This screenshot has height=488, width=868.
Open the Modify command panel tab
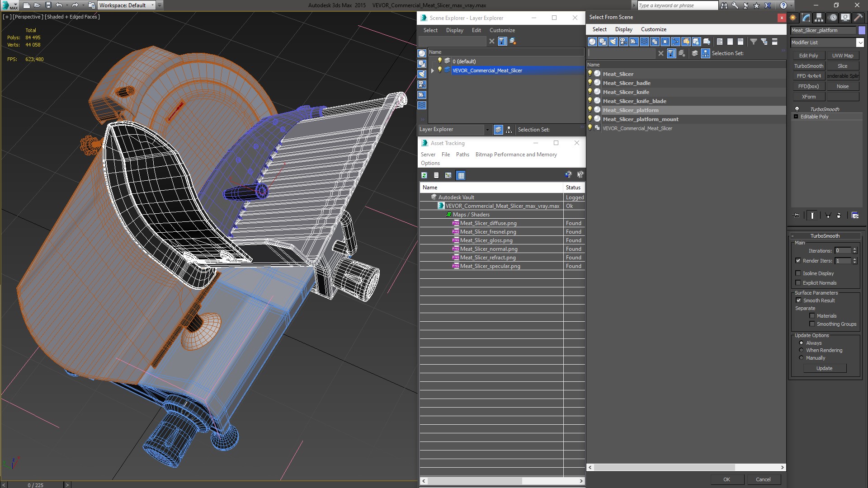[806, 18]
